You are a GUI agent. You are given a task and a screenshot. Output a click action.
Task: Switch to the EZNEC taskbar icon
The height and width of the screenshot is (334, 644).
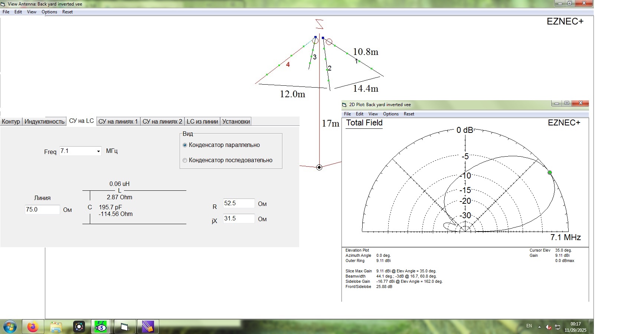point(101,327)
